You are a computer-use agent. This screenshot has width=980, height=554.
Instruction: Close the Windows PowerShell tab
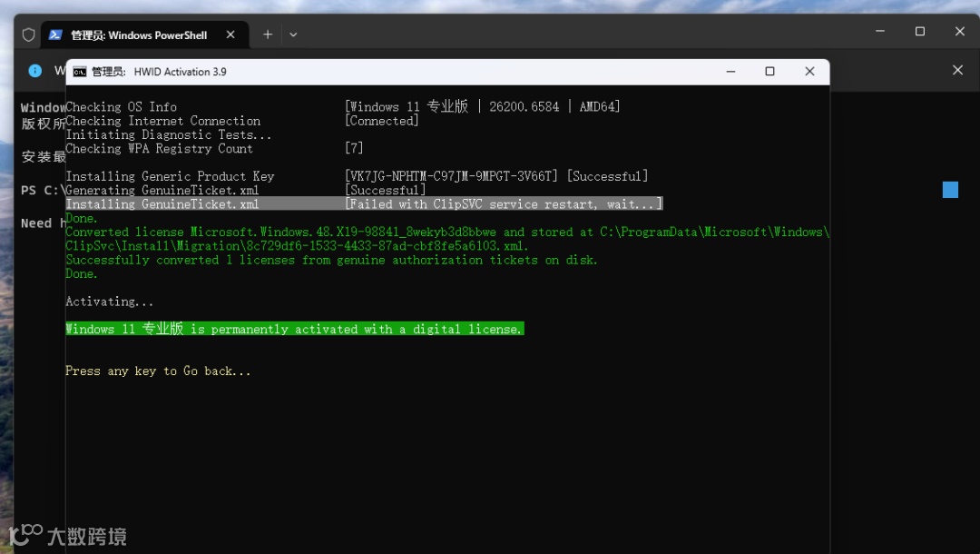230,35
